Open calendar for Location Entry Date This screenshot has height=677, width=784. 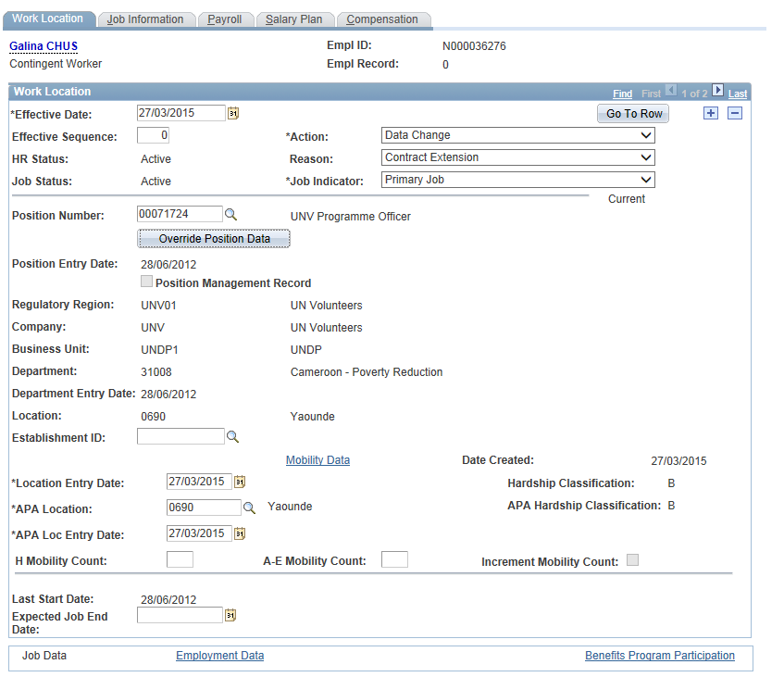[240, 482]
